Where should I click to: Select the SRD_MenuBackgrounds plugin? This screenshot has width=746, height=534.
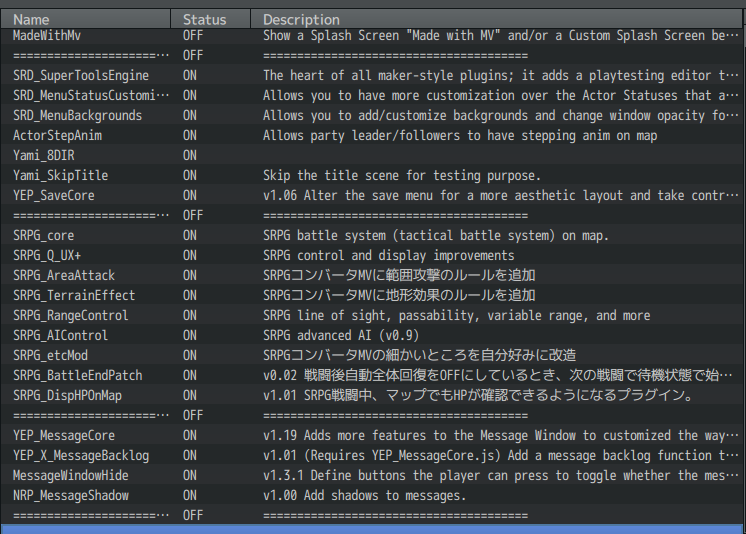(372, 115)
